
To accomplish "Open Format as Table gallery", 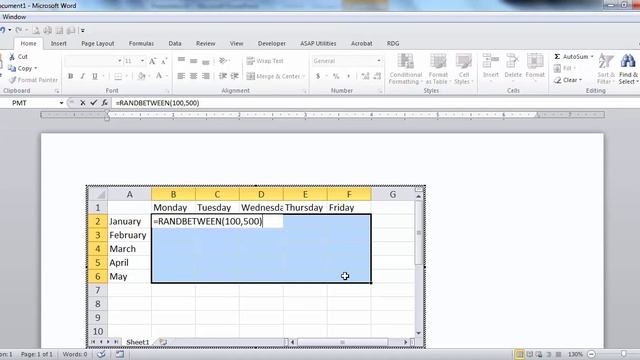I will (438, 69).
